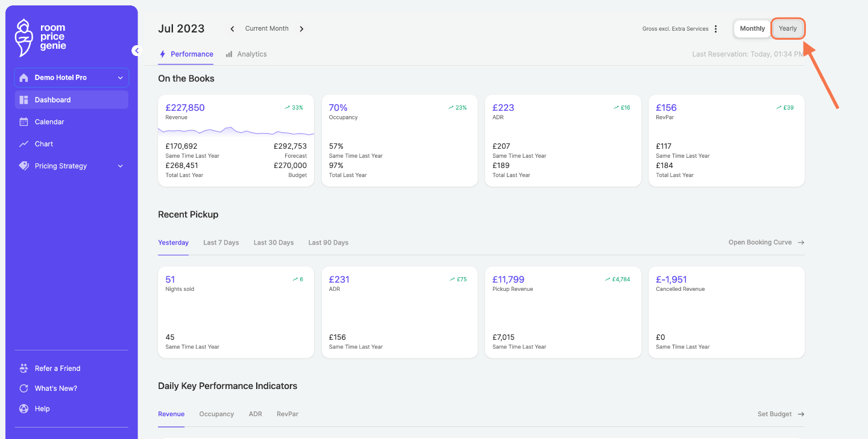This screenshot has width=868, height=439.
Task: Click the Current Month button
Action: [267, 29]
